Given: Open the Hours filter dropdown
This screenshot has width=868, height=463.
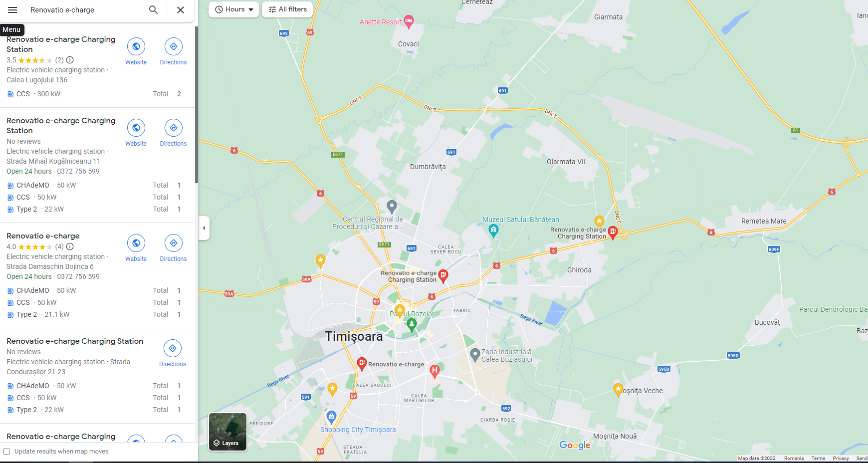Looking at the screenshot, I should 233,9.
